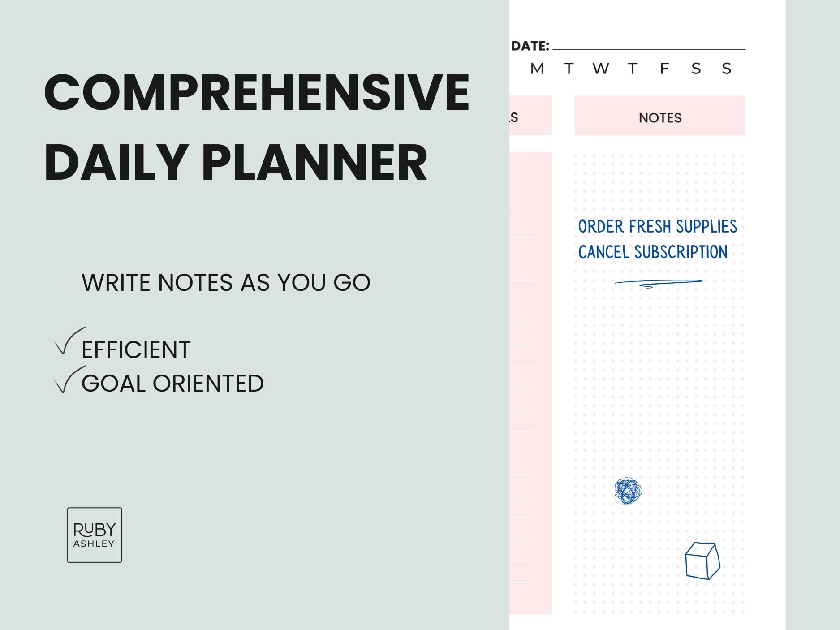Click the blue scribble ball doodle

click(x=628, y=490)
